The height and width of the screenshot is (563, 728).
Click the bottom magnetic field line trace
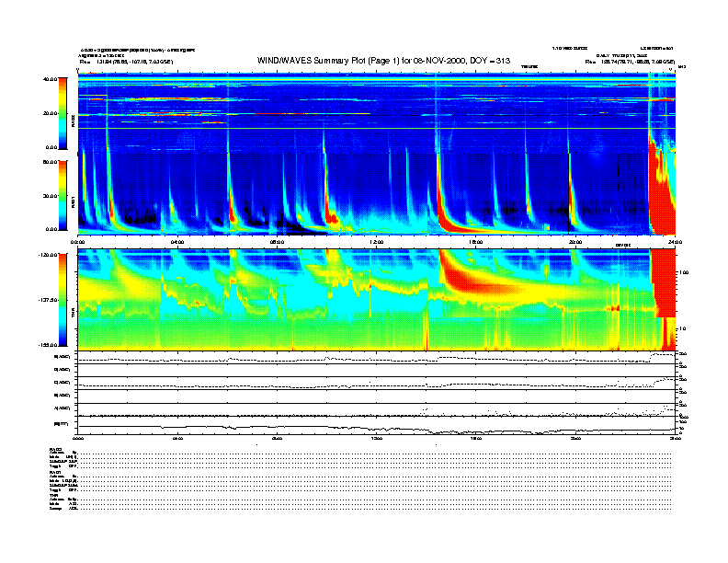click(376, 429)
